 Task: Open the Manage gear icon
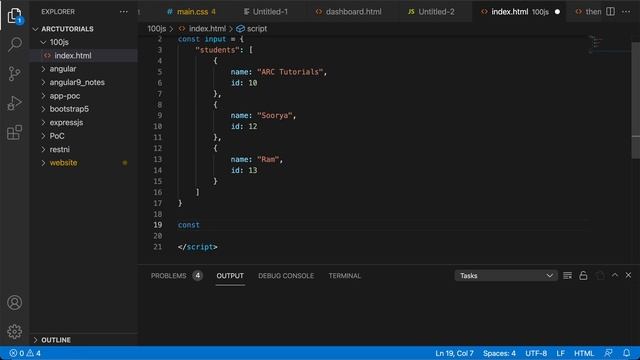(x=15, y=331)
